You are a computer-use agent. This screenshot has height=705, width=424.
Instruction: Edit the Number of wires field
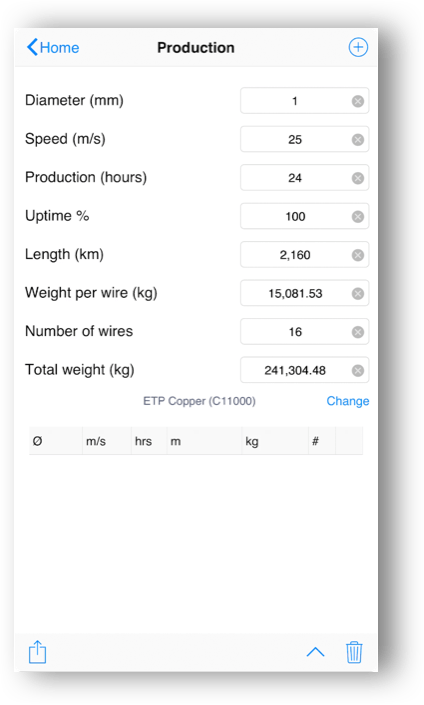click(x=304, y=332)
